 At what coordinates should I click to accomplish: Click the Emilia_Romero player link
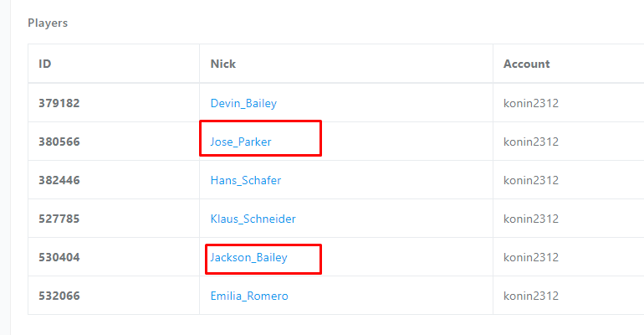249,296
